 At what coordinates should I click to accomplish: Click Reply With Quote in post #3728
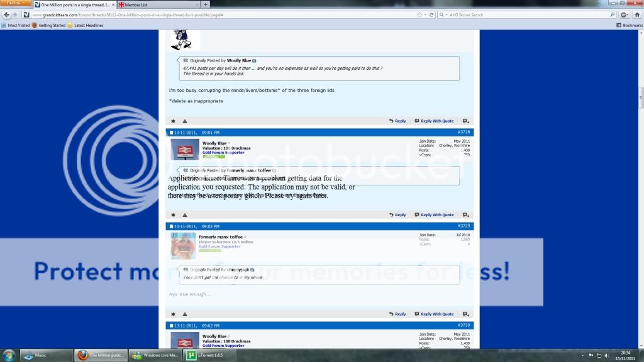434,215
